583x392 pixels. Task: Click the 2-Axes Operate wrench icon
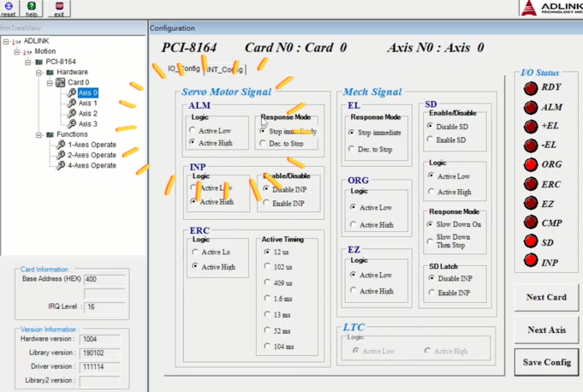click(x=61, y=155)
